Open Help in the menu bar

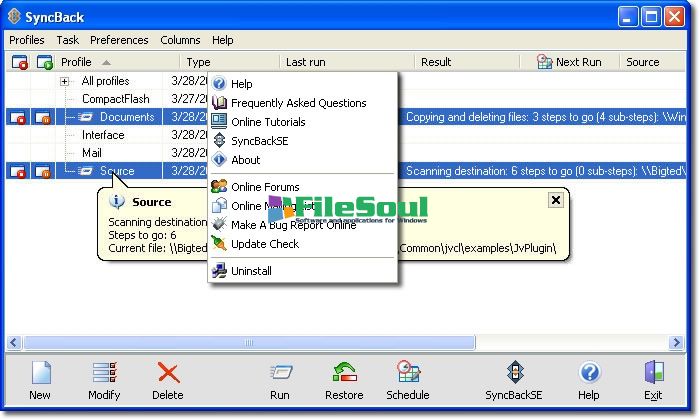222,40
